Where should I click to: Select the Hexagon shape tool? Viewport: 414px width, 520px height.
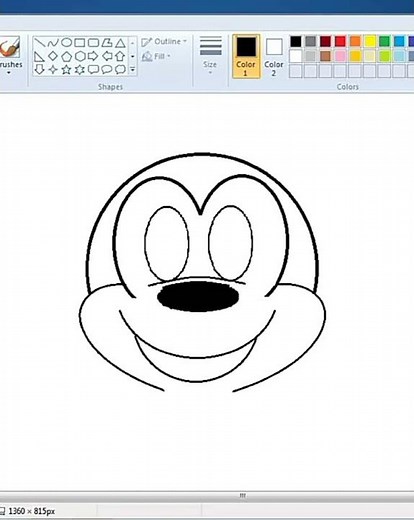click(x=80, y=56)
